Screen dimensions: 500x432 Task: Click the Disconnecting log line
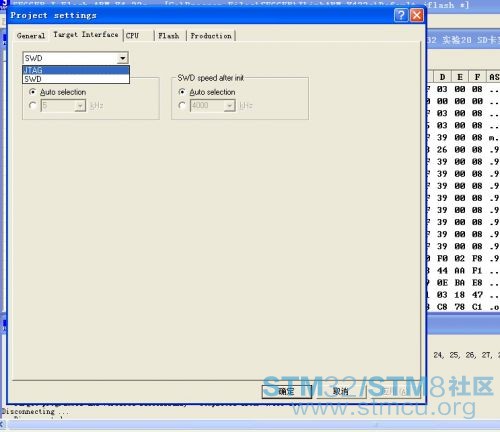click(36, 412)
